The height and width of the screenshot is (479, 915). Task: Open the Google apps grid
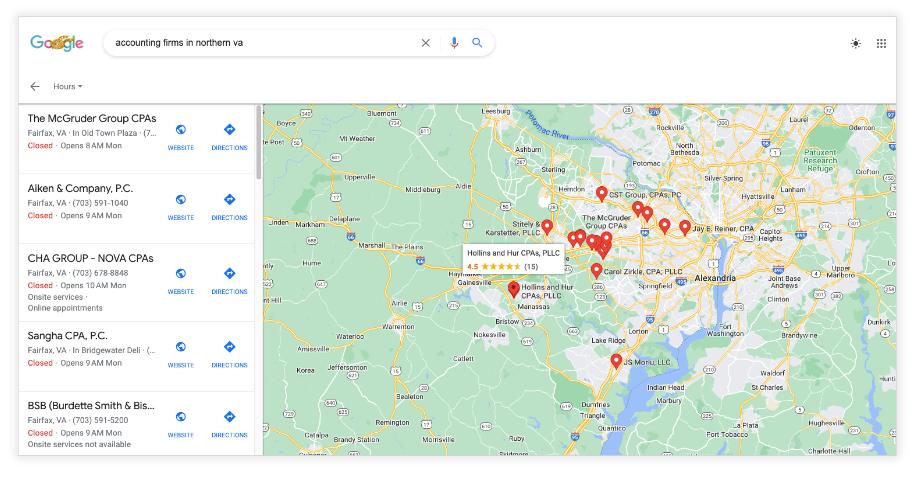tap(881, 43)
